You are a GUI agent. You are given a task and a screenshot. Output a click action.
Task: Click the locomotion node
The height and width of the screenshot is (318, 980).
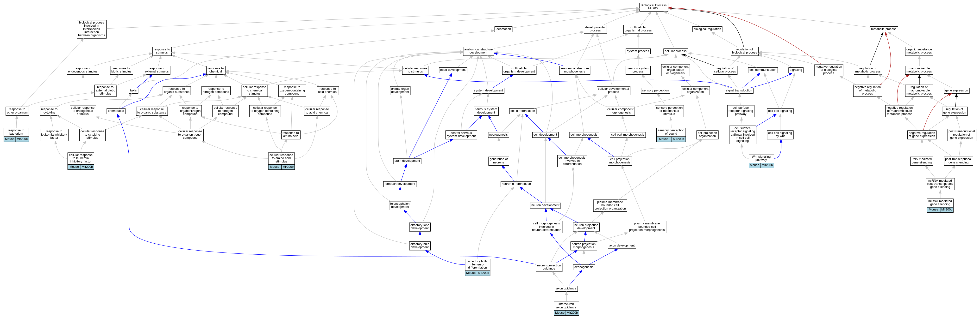(503, 29)
